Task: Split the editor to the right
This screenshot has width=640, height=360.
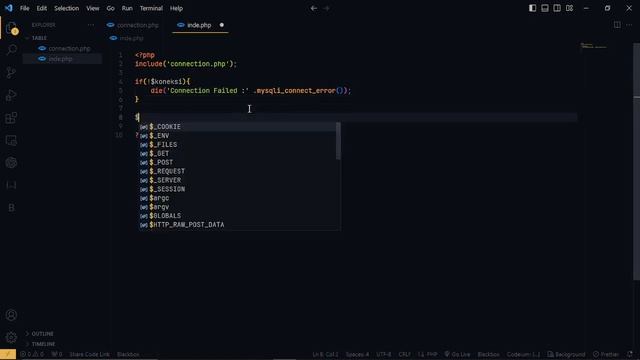Action: 617,25
